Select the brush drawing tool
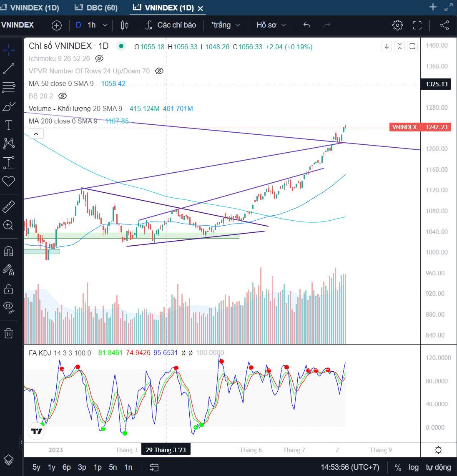The width and height of the screenshot is (457, 476). click(x=9, y=106)
